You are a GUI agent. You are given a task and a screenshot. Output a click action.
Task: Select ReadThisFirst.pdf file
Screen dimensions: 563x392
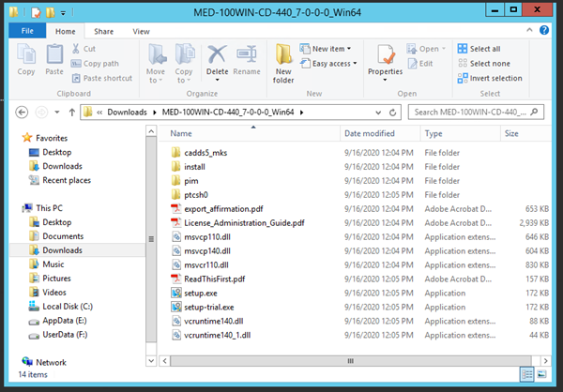(215, 279)
